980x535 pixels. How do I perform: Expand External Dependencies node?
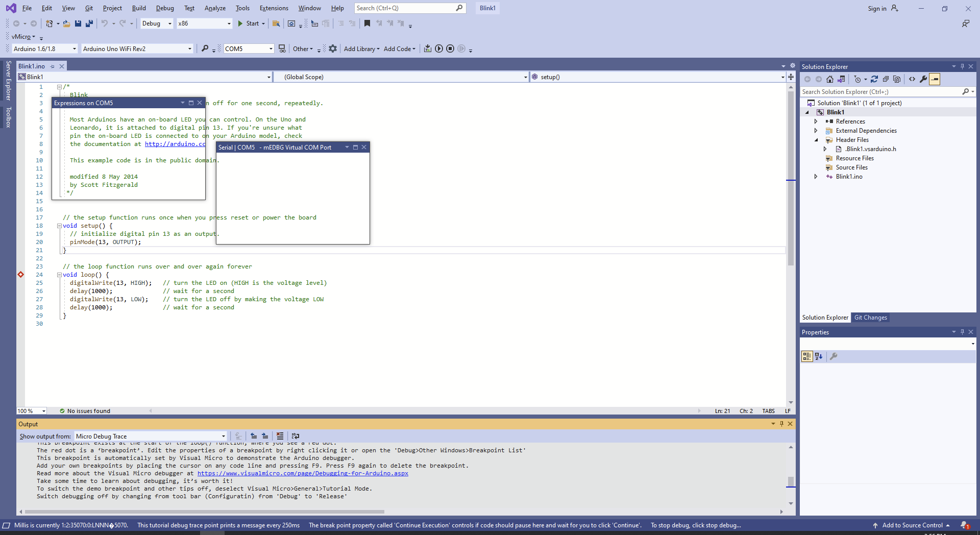[816, 131]
